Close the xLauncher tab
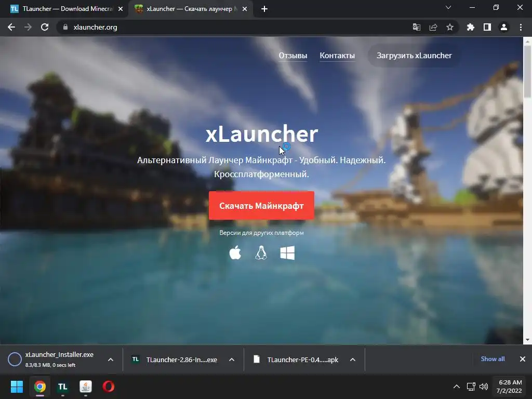Screen dimensions: 532x399 click(x=245, y=9)
